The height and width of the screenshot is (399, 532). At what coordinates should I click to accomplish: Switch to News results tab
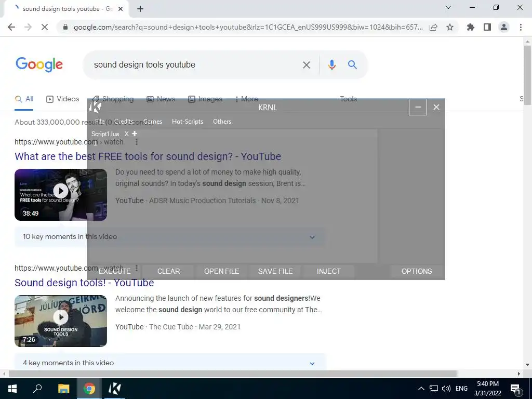pyautogui.click(x=161, y=99)
